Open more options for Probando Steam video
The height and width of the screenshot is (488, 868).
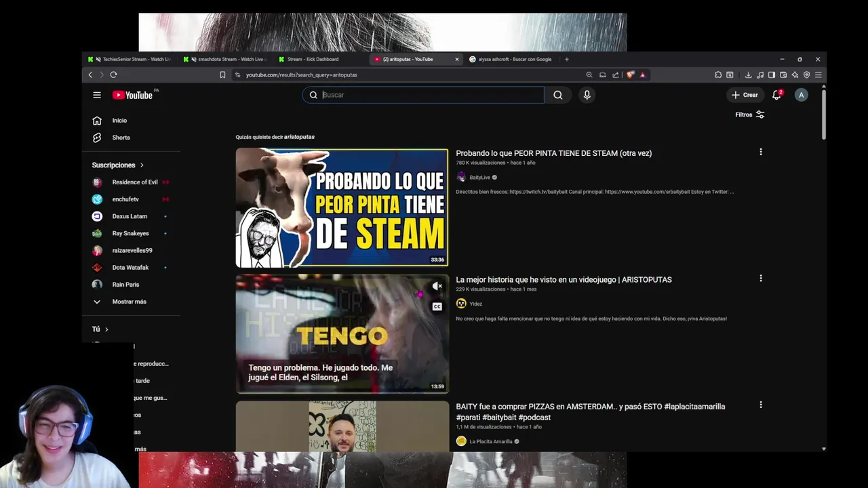[x=761, y=152]
